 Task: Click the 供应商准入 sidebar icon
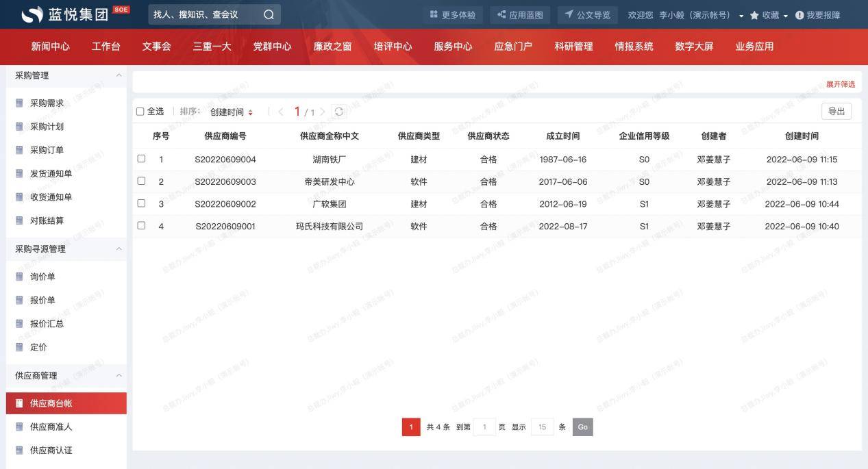coord(19,427)
